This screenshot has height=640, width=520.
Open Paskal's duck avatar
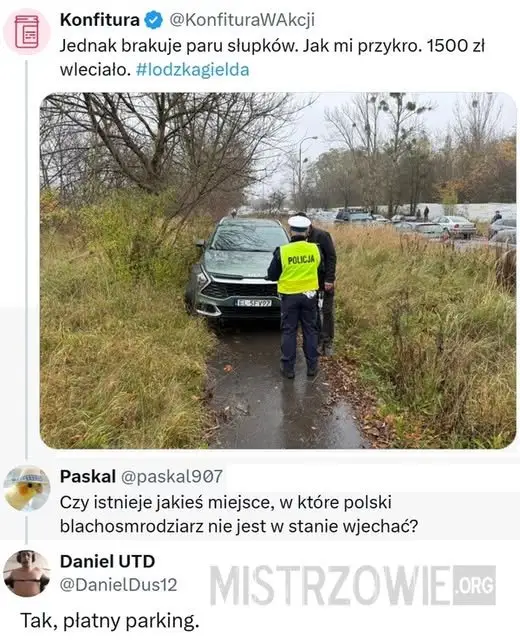[x=27, y=488]
